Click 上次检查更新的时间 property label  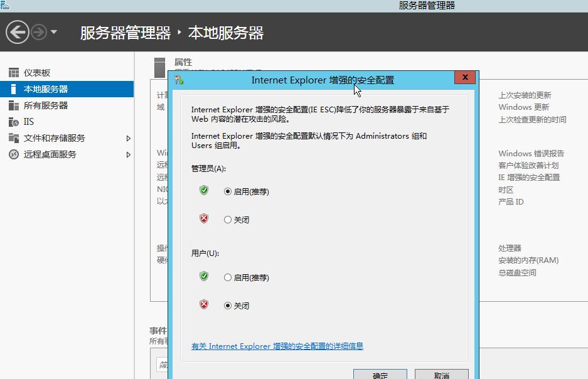coord(532,120)
